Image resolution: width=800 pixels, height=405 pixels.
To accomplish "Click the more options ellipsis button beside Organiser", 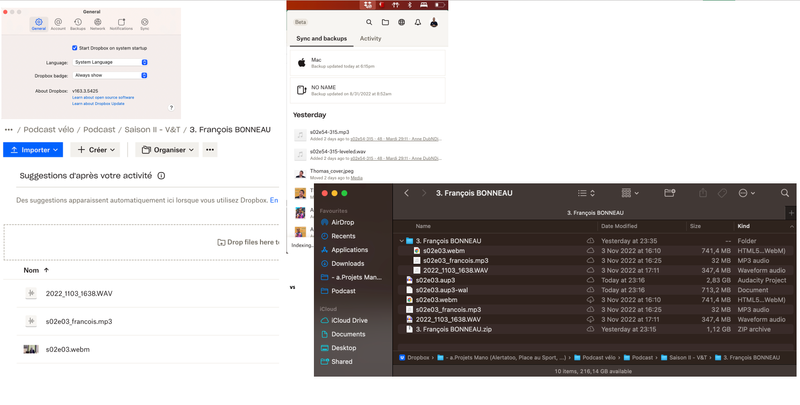I will coord(210,150).
